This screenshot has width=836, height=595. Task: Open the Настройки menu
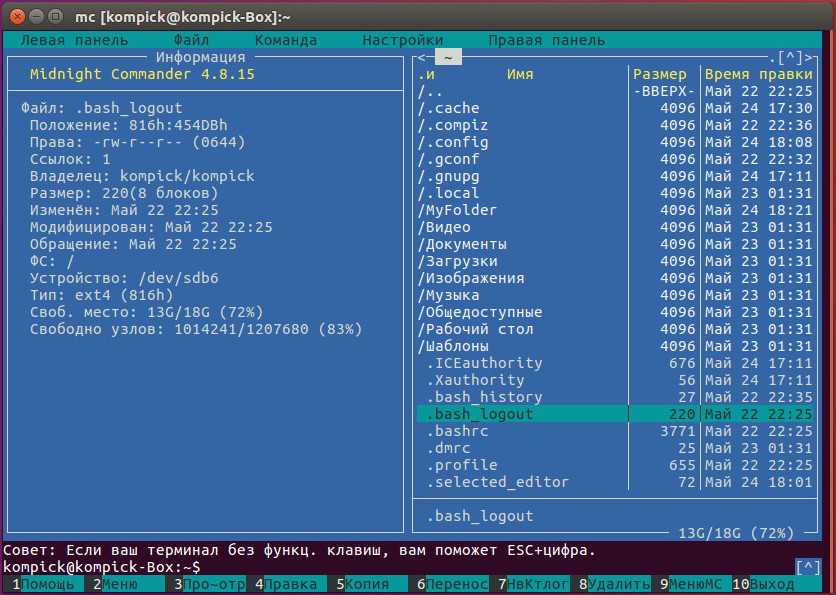(x=402, y=40)
